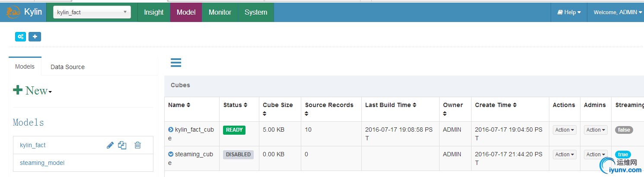The height and width of the screenshot is (177, 644).
Task: Sort cubes by Cube Size arrows
Action: (x=265, y=114)
